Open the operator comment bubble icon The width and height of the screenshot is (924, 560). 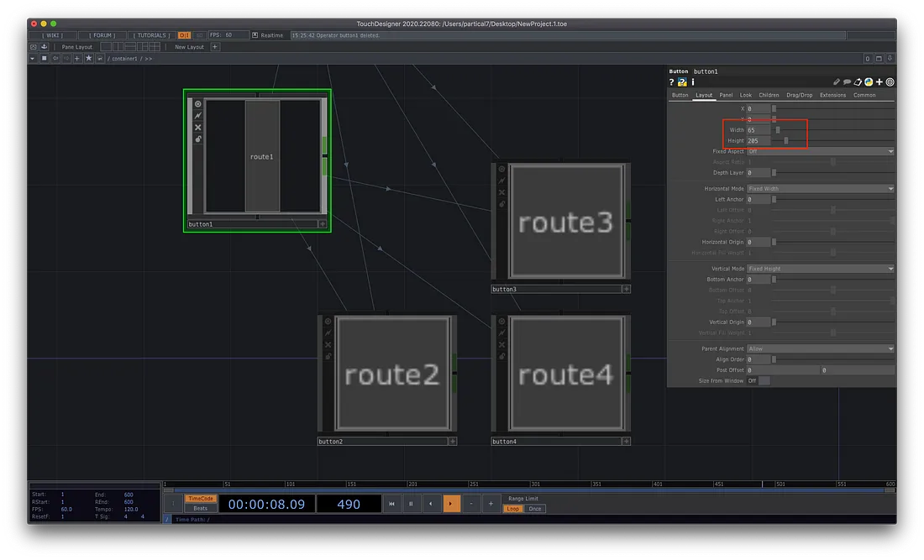click(x=847, y=82)
